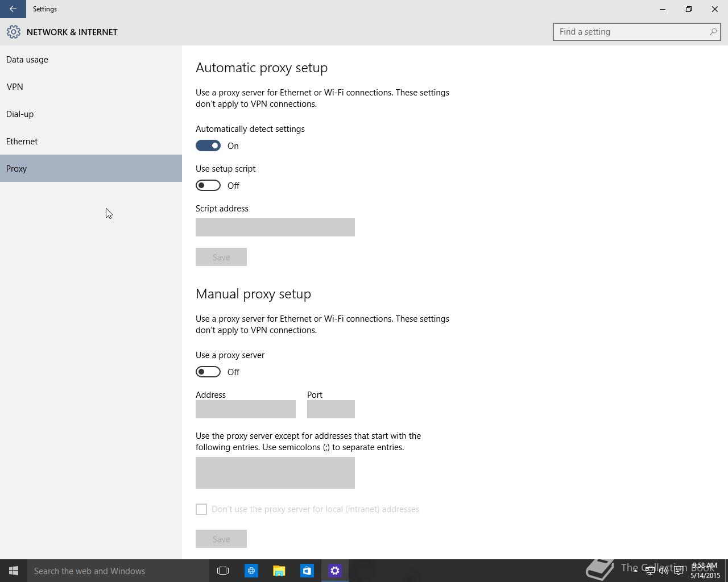Click the proxy Address field
The height and width of the screenshot is (582, 728).
[x=246, y=409]
